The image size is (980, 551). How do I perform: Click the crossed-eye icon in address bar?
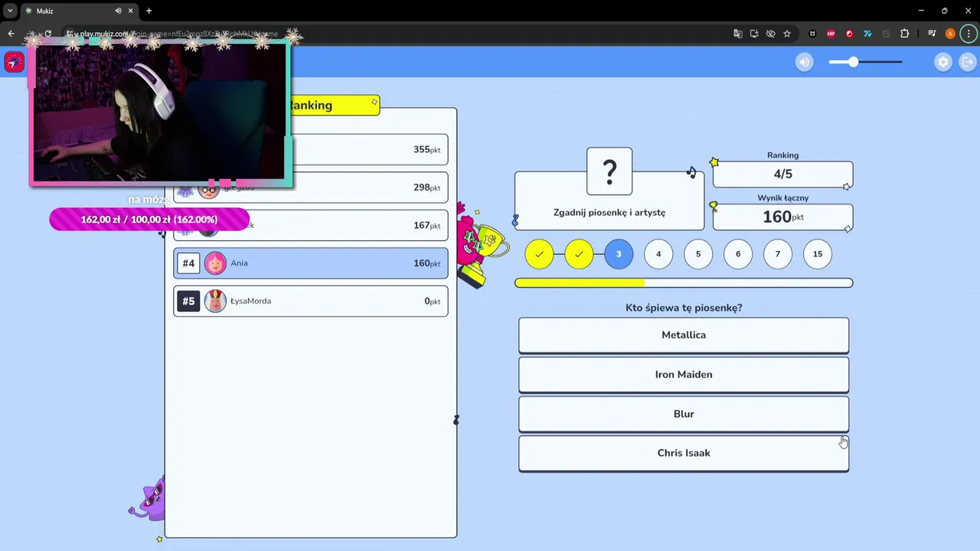click(x=770, y=34)
